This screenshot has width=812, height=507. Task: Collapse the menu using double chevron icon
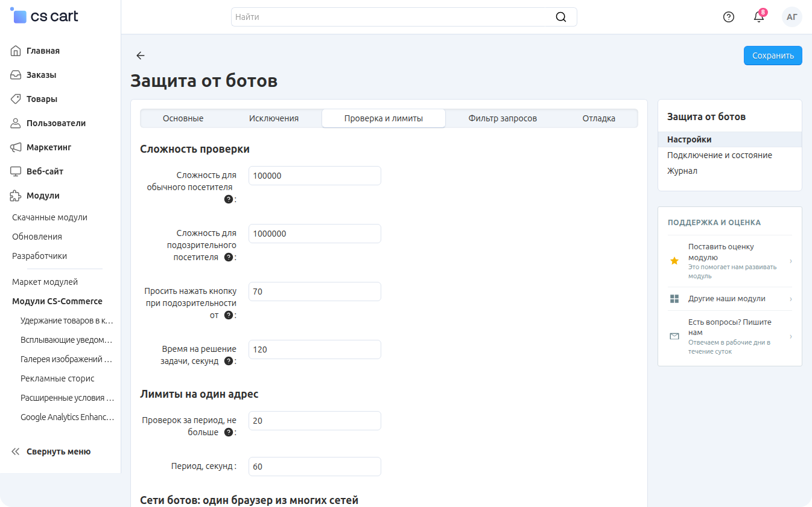click(x=16, y=451)
